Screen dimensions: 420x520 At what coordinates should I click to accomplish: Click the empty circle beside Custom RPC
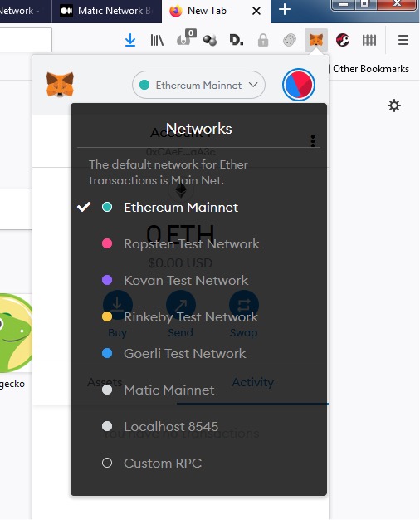click(x=107, y=463)
